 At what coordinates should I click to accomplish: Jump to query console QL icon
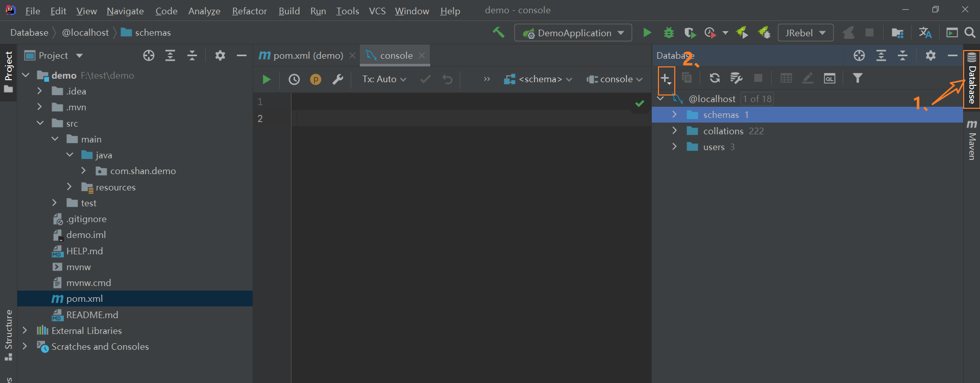pyautogui.click(x=829, y=78)
